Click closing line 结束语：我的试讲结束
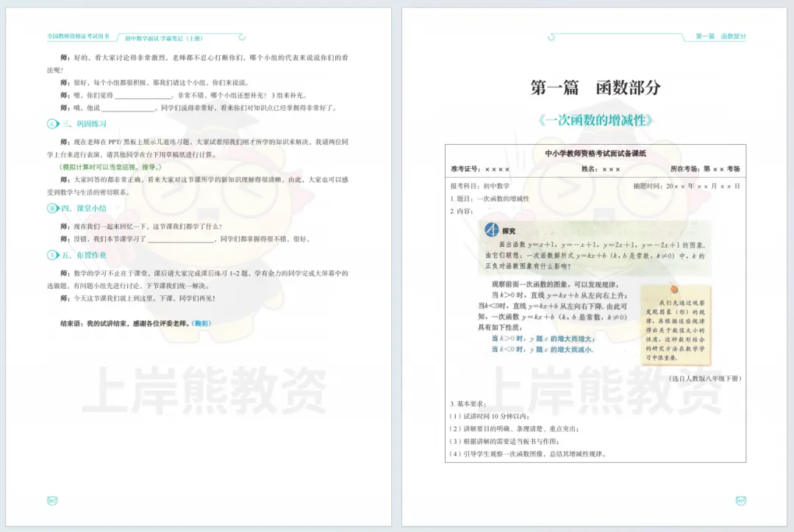794x532 pixels. point(135,323)
